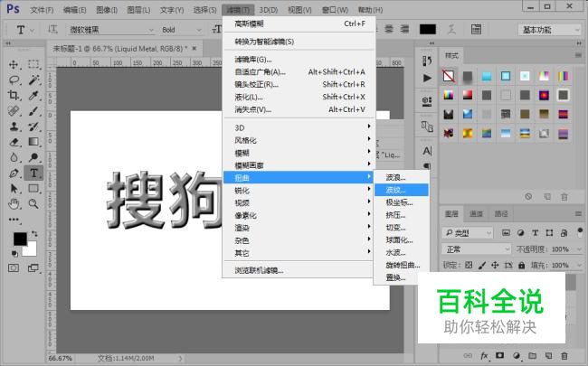The image size is (588, 366).
Task: Open the blend mode 正常 dropdown
Action: click(476, 249)
